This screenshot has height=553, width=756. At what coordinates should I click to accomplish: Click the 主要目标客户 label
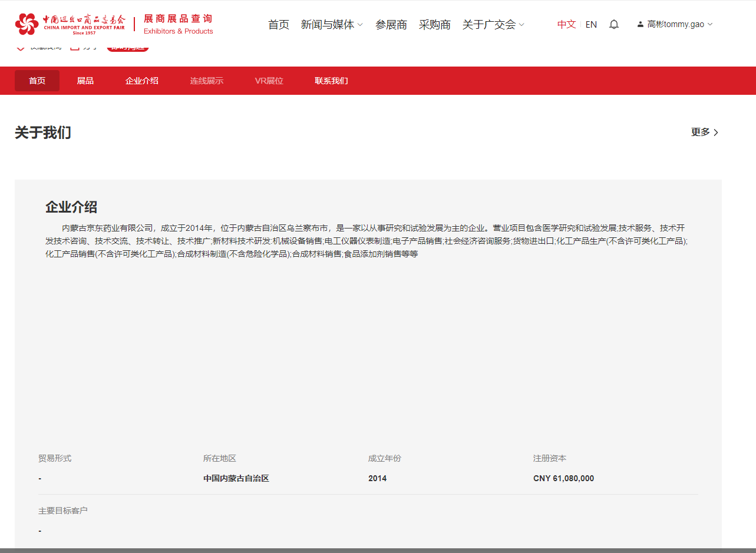[63, 510]
